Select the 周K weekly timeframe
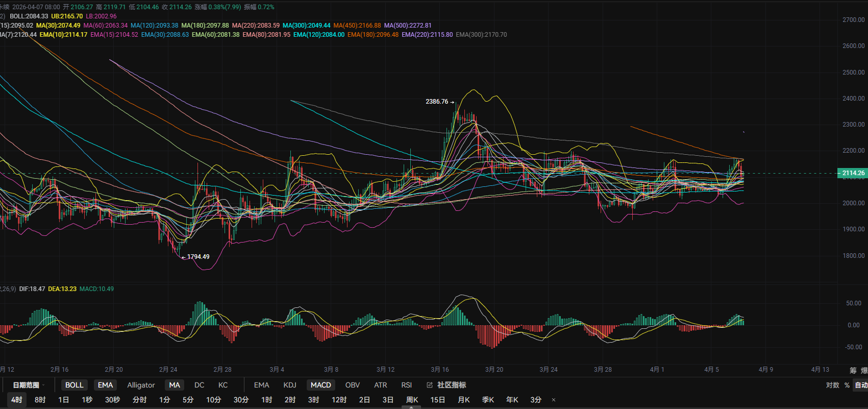The height and width of the screenshot is (409, 868). click(x=412, y=400)
